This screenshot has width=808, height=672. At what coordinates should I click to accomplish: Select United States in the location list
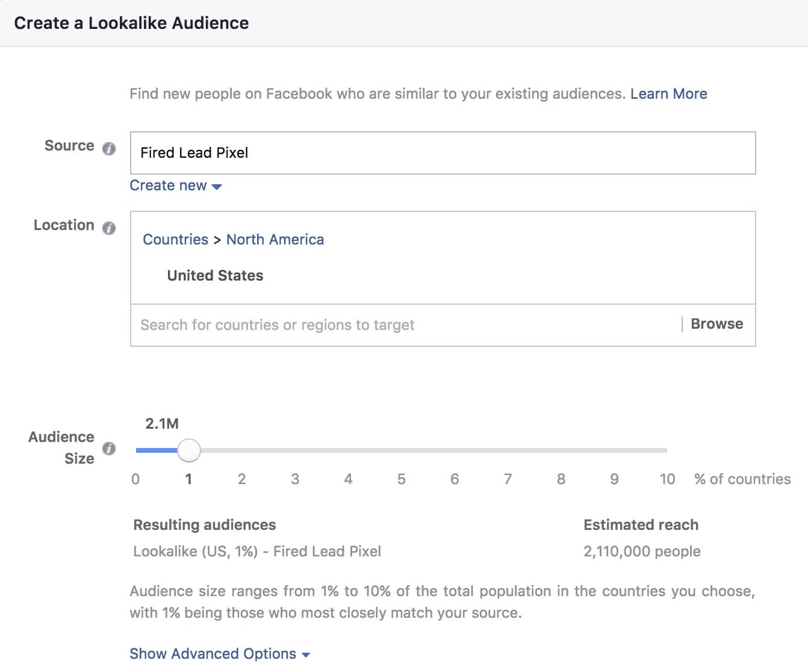pos(215,276)
